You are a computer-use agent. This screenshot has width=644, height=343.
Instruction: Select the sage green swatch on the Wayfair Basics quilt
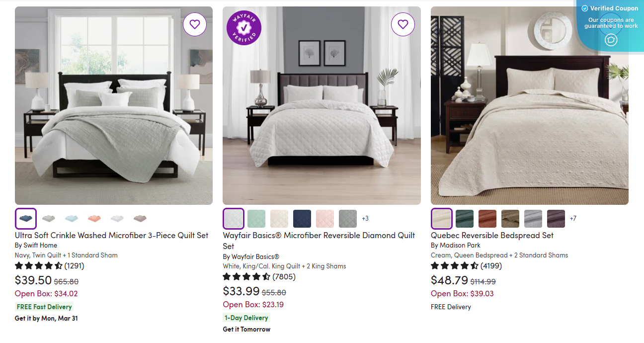click(x=256, y=218)
